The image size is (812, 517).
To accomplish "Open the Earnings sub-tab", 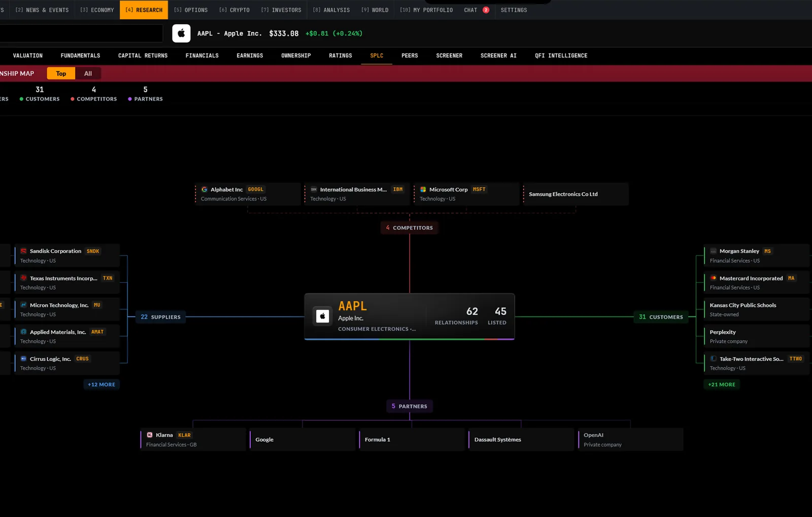I will point(250,56).
